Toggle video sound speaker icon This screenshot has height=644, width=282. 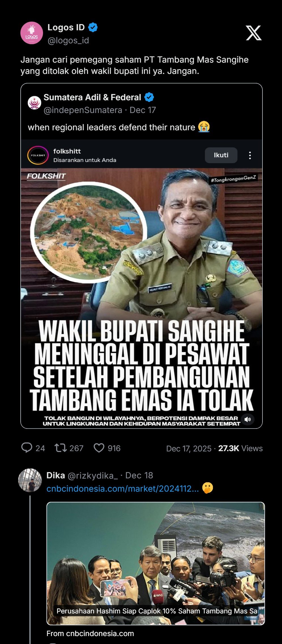248,419
